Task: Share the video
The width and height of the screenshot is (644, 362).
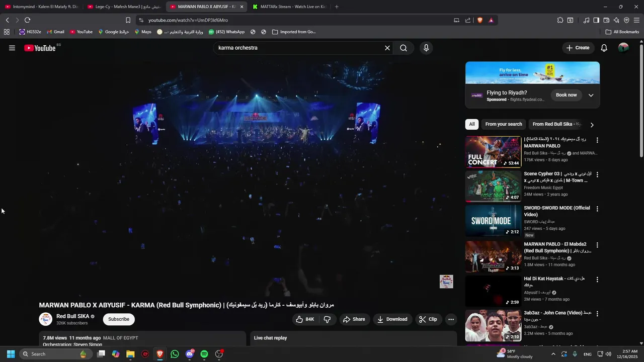Action: tap(354, 319)
